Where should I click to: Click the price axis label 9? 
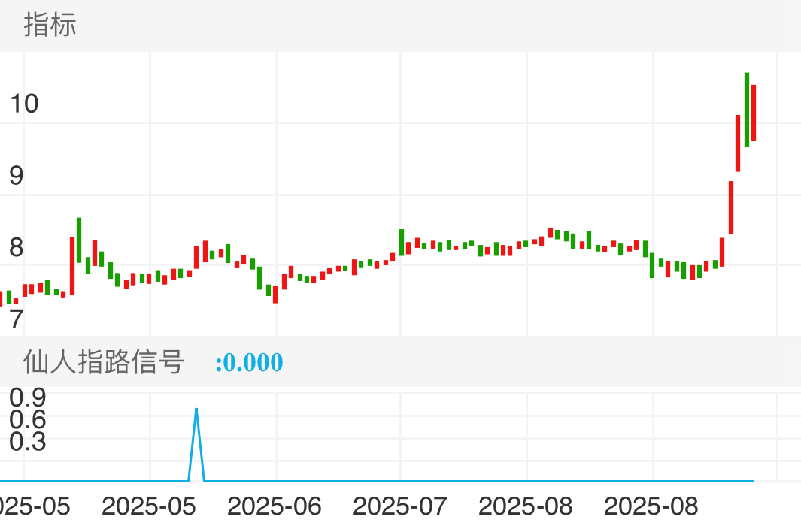tap(17, 176)
